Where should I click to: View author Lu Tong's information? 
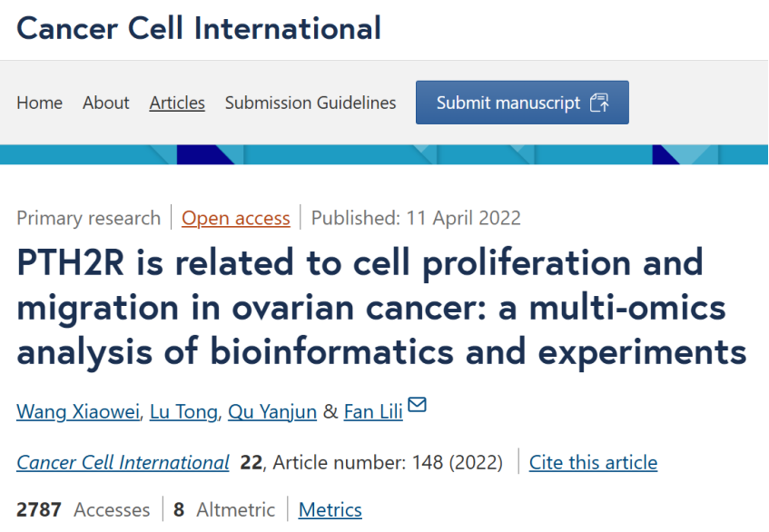[183, 411]
